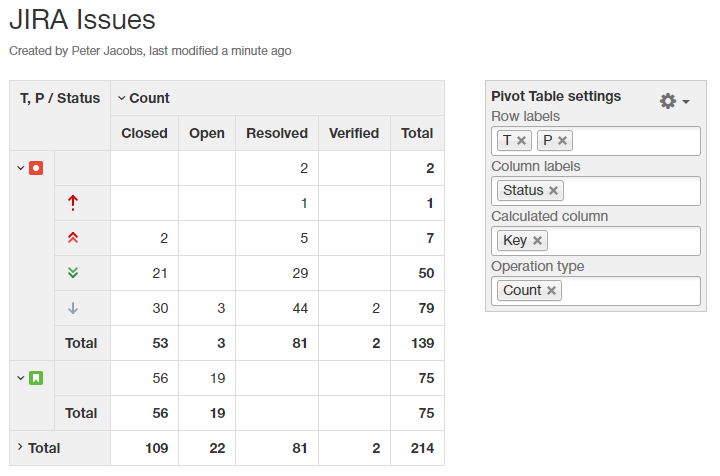
Task: Click the Resolved value 29
Action: (x=300, y=273)
